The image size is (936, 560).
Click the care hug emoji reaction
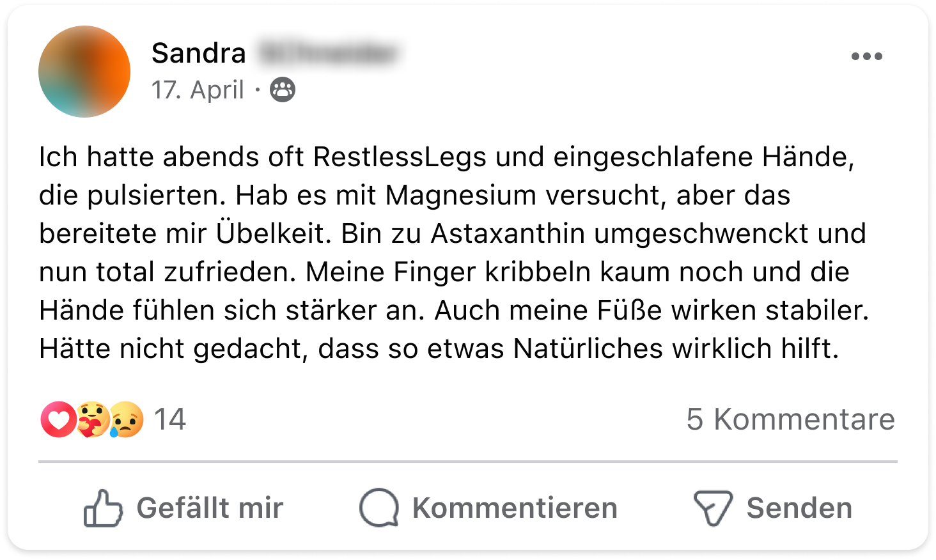click(93, 419)
